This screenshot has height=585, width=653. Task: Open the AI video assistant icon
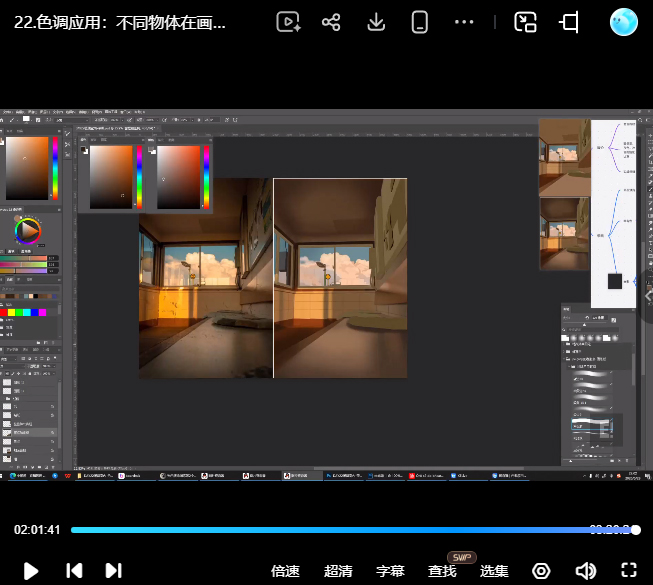click(x=289, y=22)
